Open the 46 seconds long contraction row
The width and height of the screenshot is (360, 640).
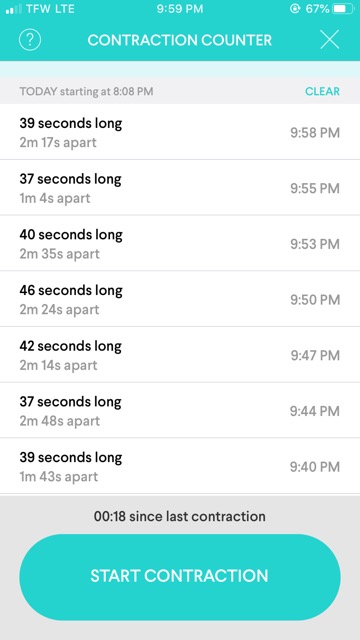180,299
